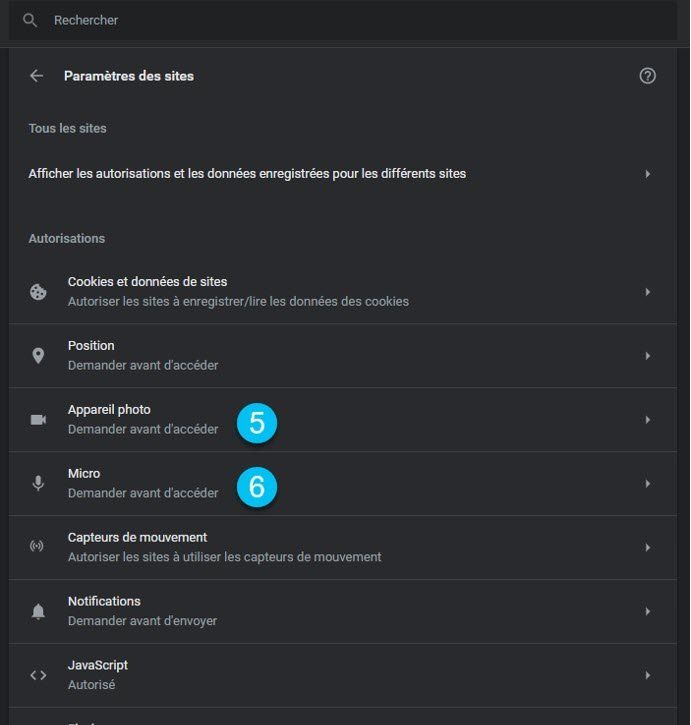Open the help question mark icon

pyautogui.click(x=647, y=76)
